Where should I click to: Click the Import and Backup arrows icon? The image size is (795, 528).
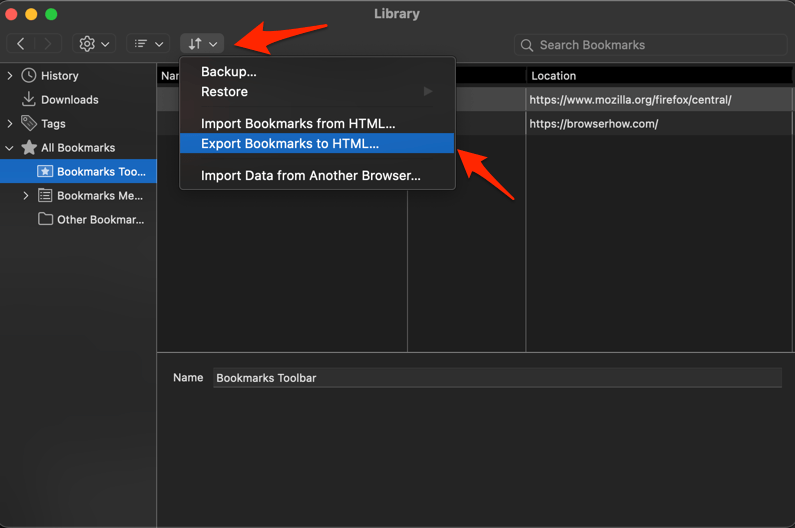202,44
